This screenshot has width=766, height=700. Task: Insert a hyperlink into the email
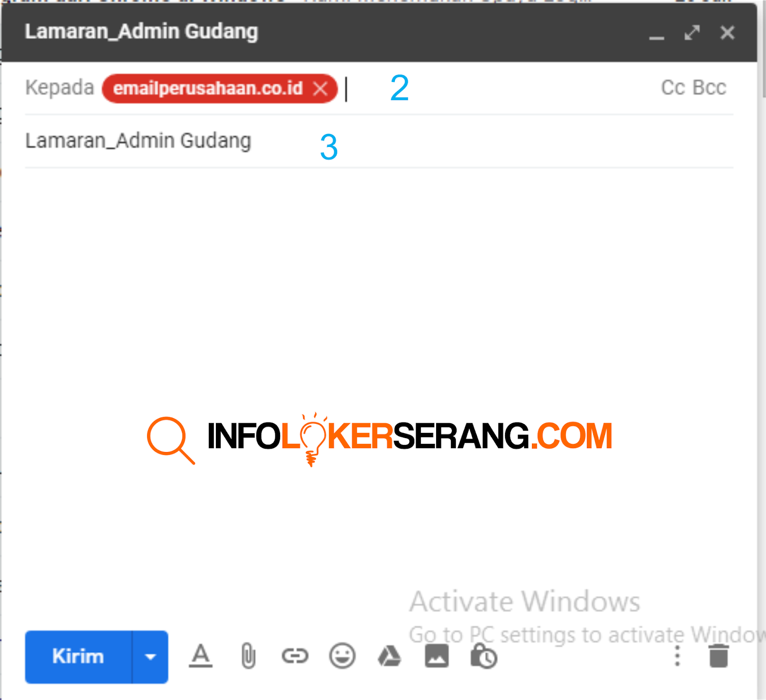[x=295, y=657]
